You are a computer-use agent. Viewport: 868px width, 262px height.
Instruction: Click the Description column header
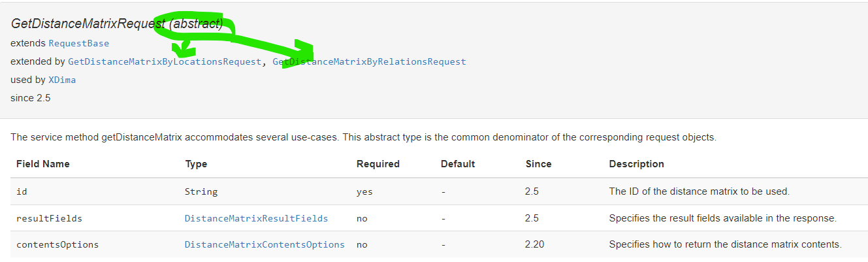pos(636,164)
